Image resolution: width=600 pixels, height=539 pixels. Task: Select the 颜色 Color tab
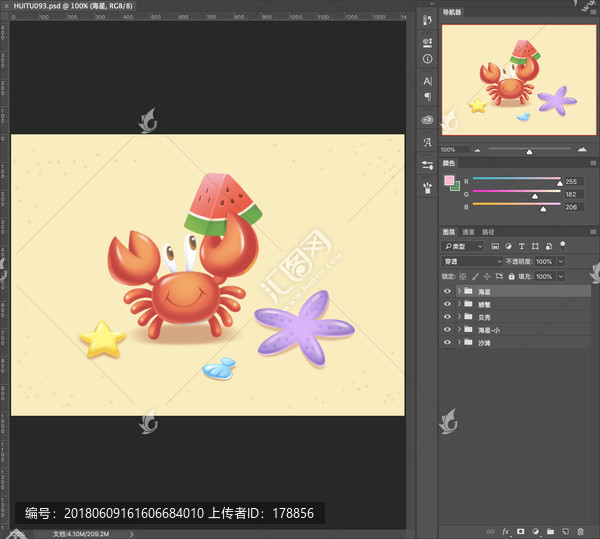point(448,163)
